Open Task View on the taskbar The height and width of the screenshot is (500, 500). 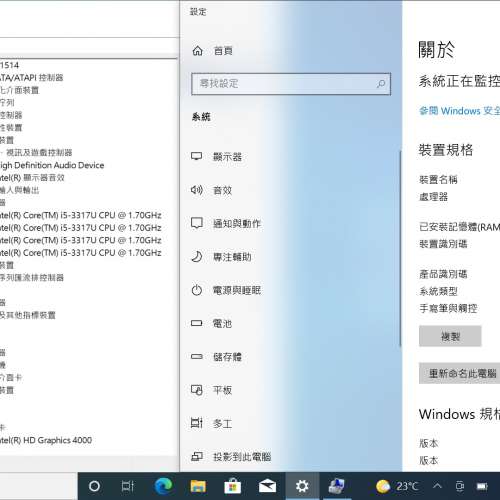pyautogui.click(x=128, y=486)
